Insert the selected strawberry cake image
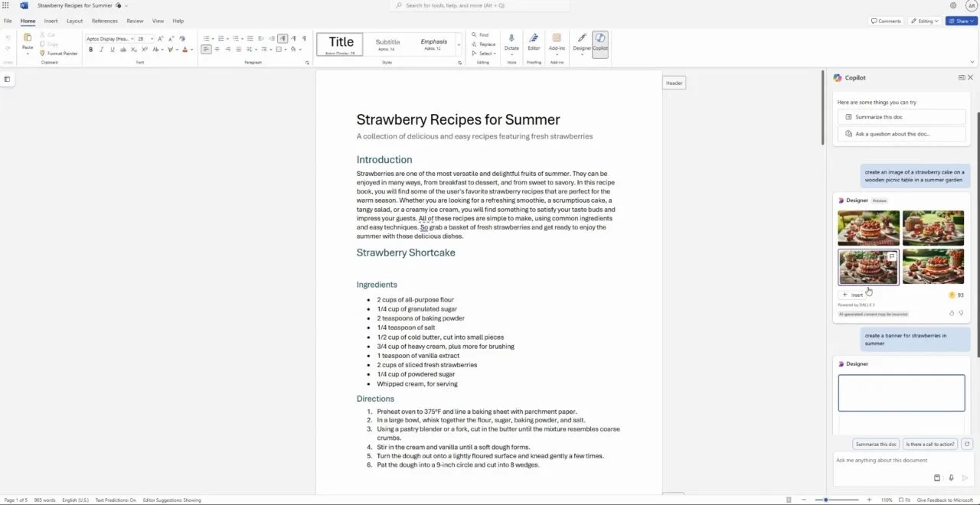980x505 pixels. pos(853,295)
